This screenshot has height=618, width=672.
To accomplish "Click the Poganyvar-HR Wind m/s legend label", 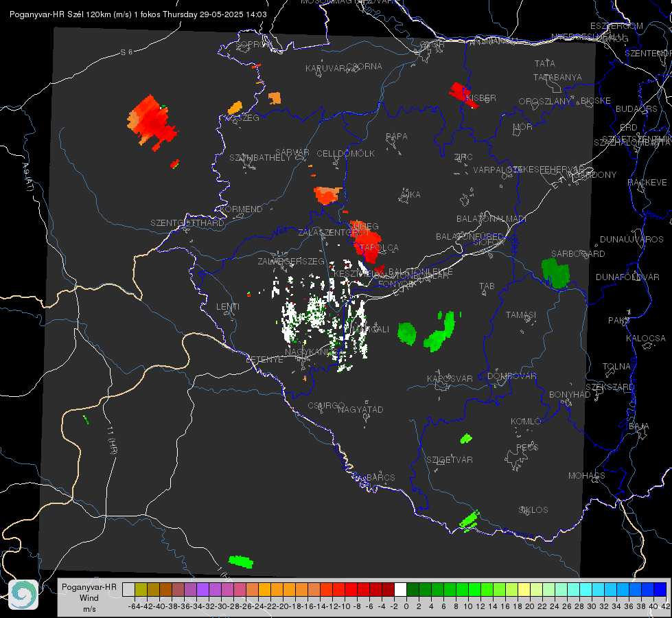I will [89, 598].
